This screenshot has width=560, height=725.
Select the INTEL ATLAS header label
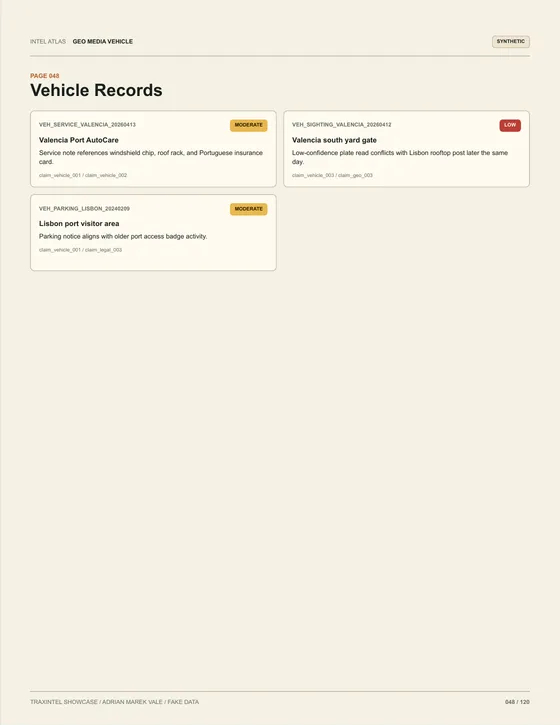[48, 42]
